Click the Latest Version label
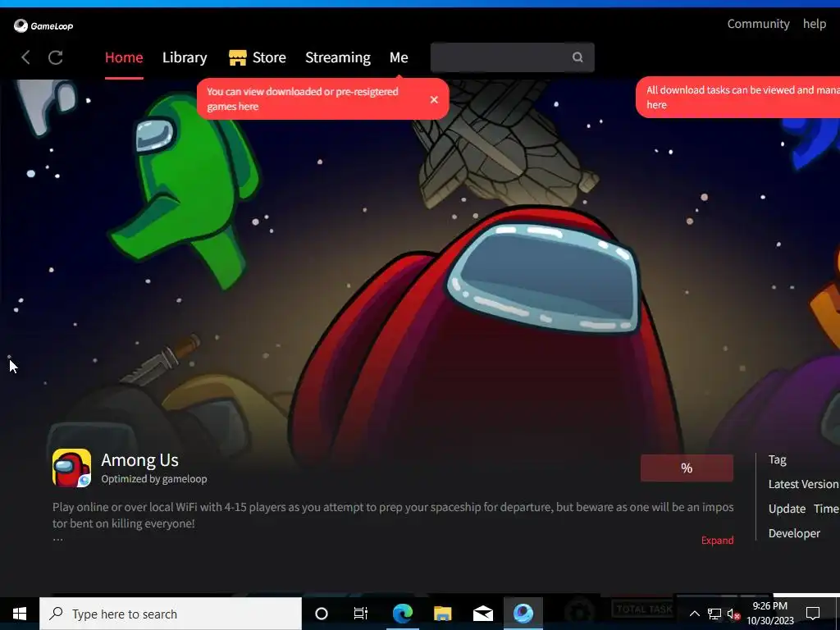 pyautogui.click(x=803, y=484)
